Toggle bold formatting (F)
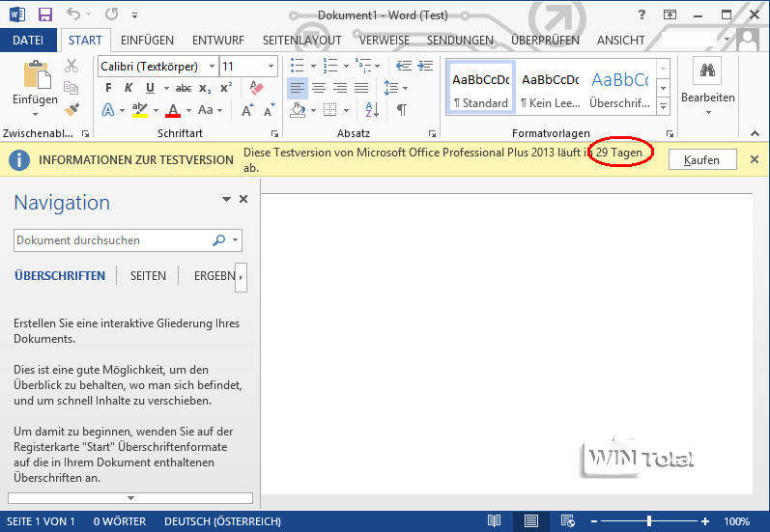This screenshot has width=770, height=532. point(108,88)
